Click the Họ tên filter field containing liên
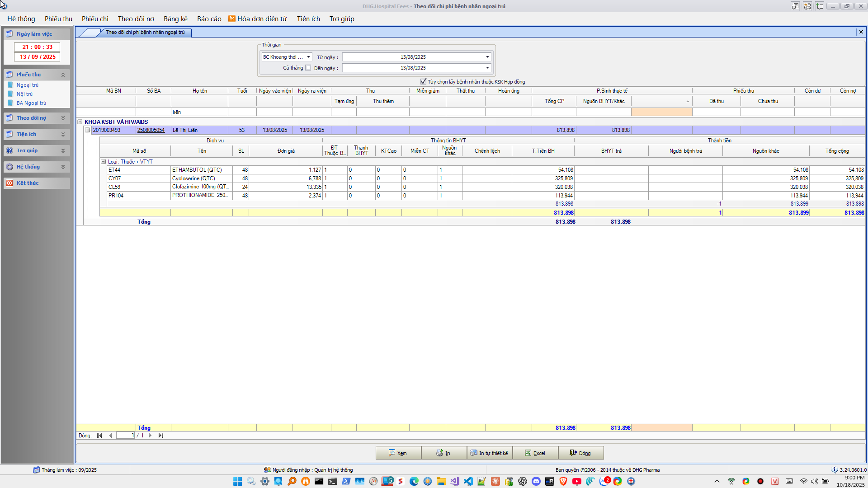 point(199,112)
